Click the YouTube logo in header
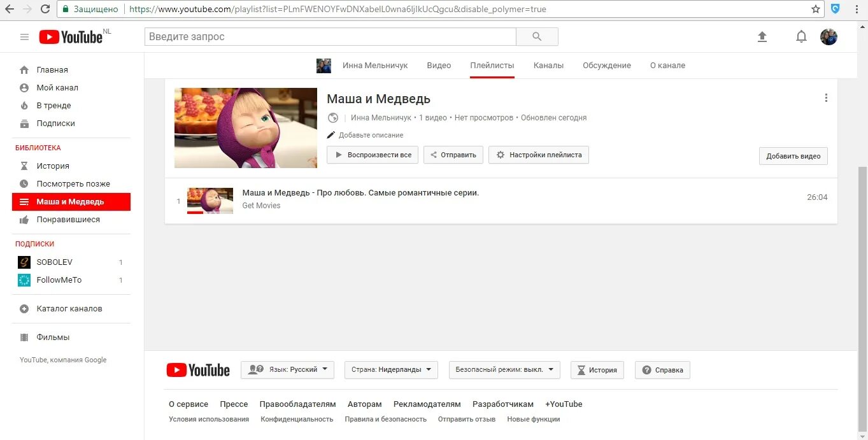The height and width of the screenshot is (440, 868). coord(71,37)
